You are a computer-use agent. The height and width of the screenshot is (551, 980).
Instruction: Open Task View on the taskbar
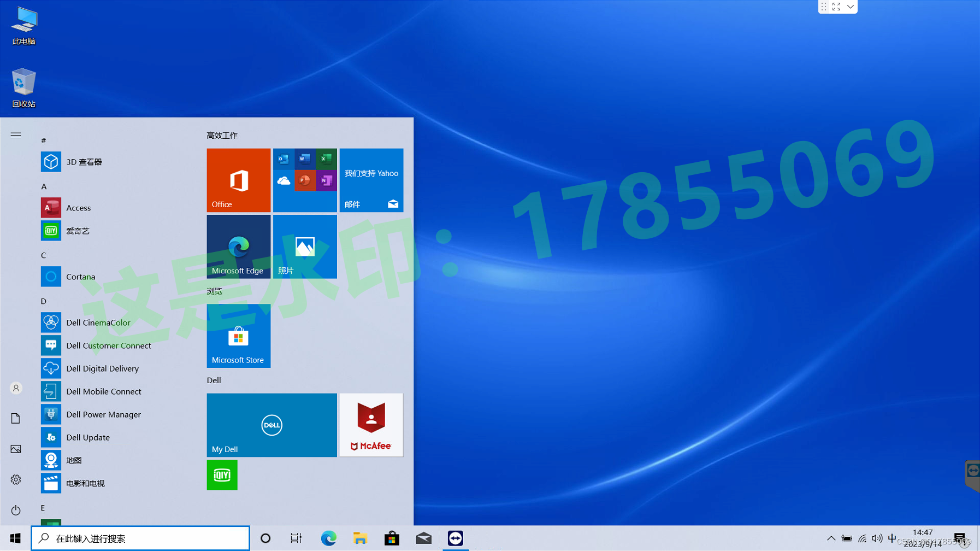[x=296, y=538]
